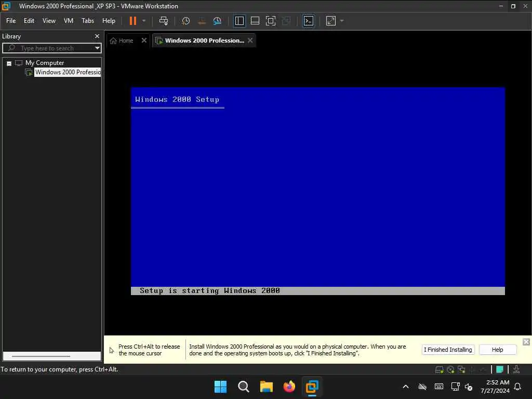Collapse the My Computer tree node
The image size is (532, 399).
click(9, 63)
